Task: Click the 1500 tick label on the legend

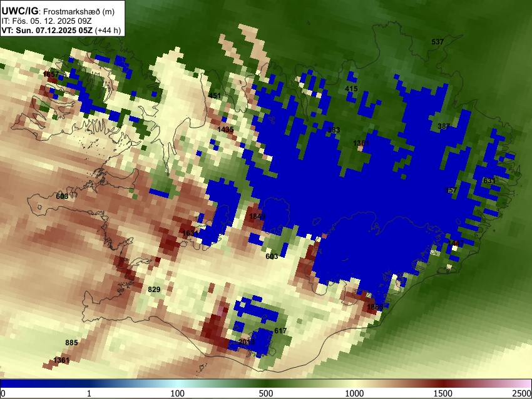Action: click(443, 393)
